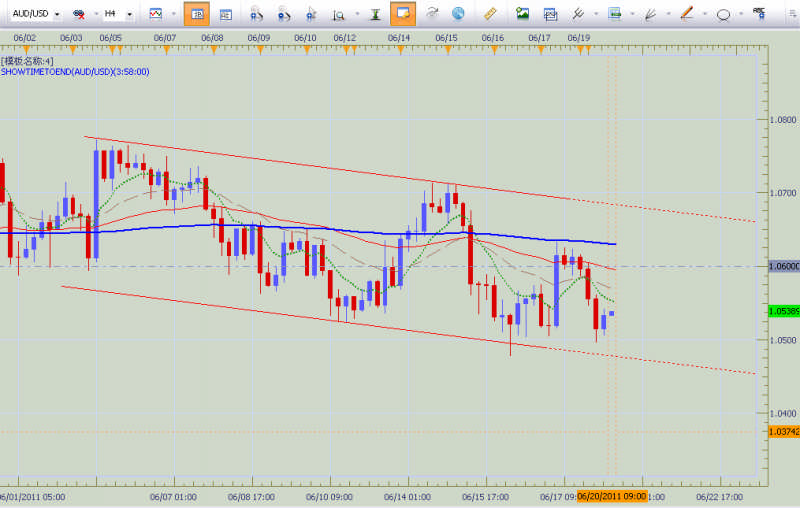Screen dimensions: 800x508
Task: Click the SHOWTIMETOEND(AUD/USD) indicator label
Action: pos(75,72)
